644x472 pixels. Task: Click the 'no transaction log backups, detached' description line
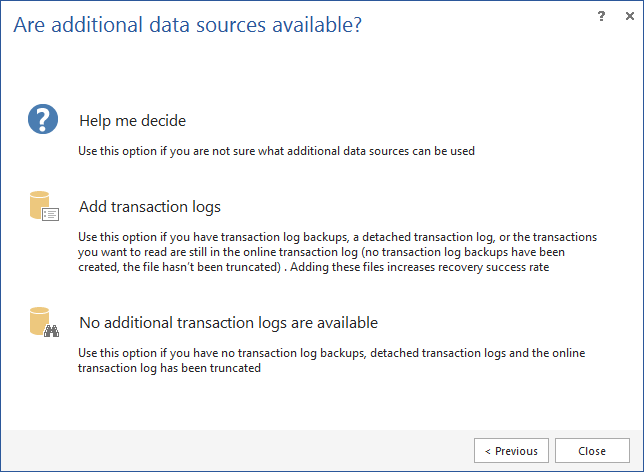coord(331,353)
